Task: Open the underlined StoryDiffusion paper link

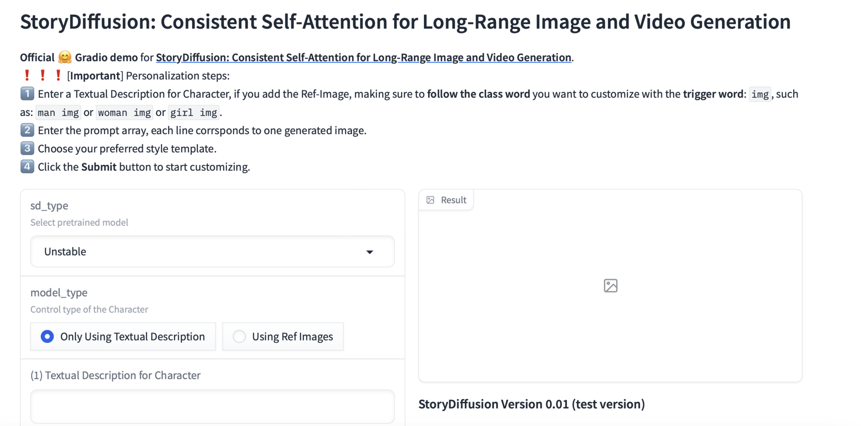Action: click(x=363, y=57)
